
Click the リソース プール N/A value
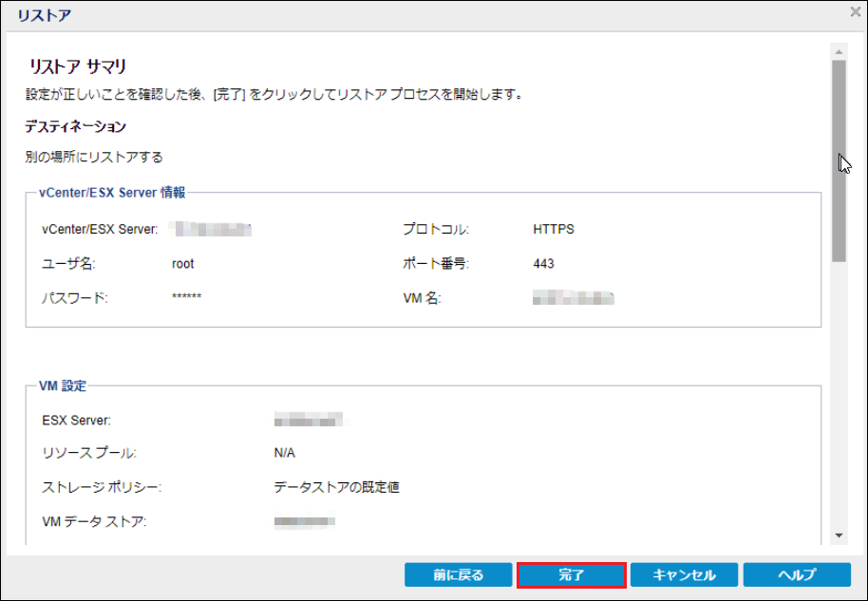point(285,454)
